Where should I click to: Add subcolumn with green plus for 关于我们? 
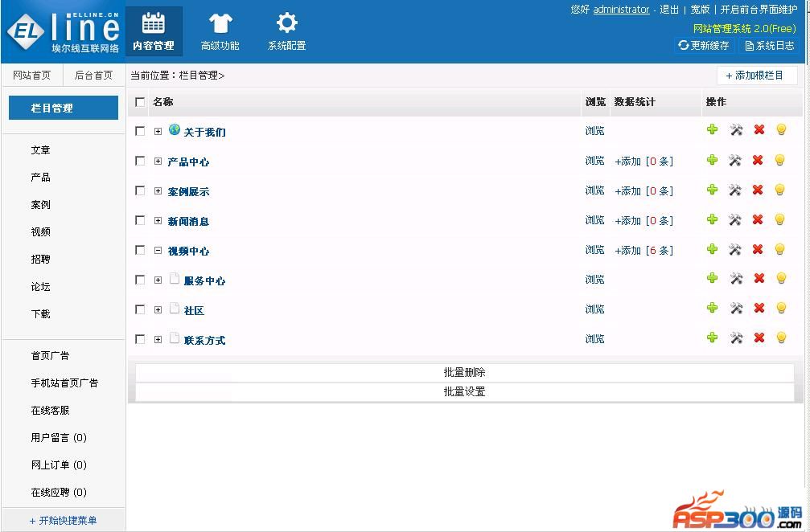pos(713,129)
